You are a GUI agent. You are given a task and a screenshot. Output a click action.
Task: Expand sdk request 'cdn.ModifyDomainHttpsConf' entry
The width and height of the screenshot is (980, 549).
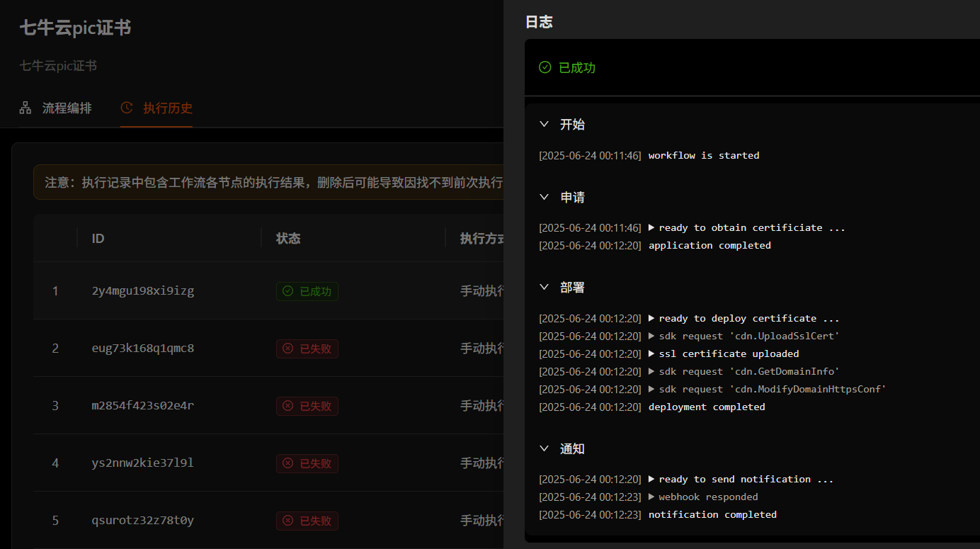651,390
